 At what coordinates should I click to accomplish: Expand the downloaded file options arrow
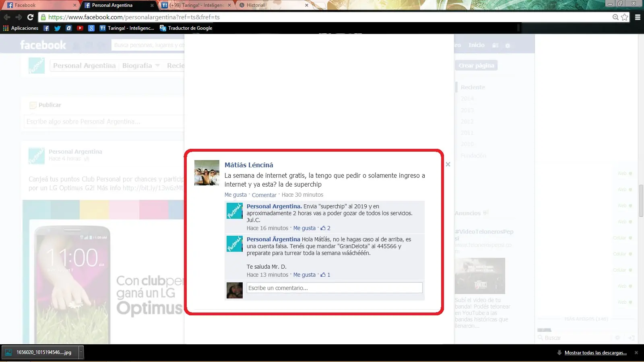click(81, 352)
